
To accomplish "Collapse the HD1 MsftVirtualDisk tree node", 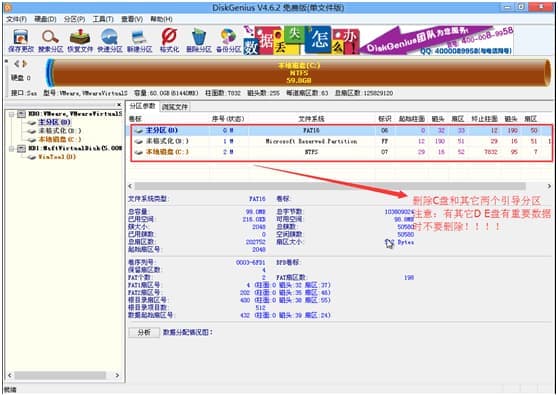I will pos(12,148).
